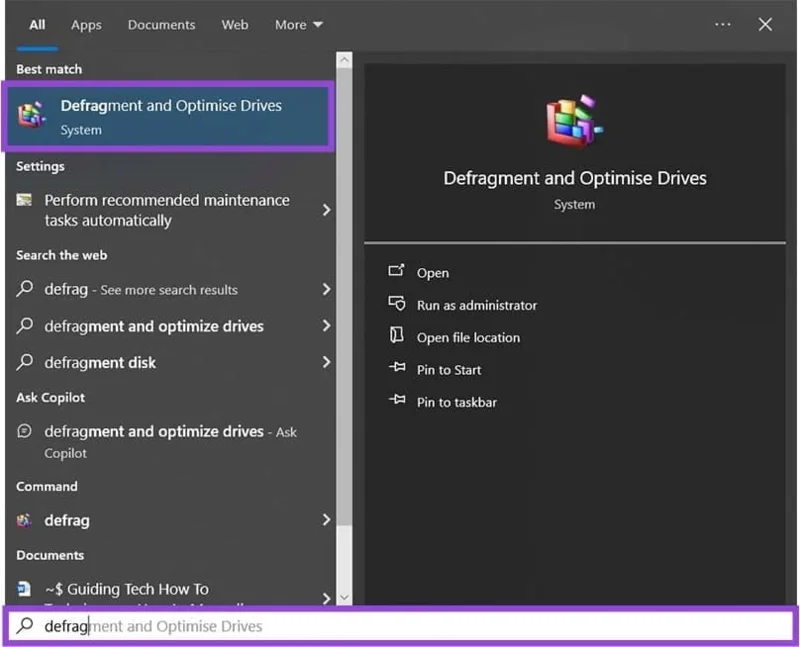Click the large defragment app icon in preview pane
800x647 pixels.
(x=574, y=123)
